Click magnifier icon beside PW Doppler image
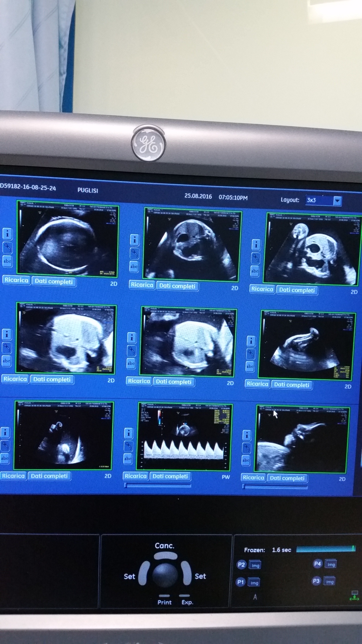Viewport: 362px width, 644px height. click(128, 446)
